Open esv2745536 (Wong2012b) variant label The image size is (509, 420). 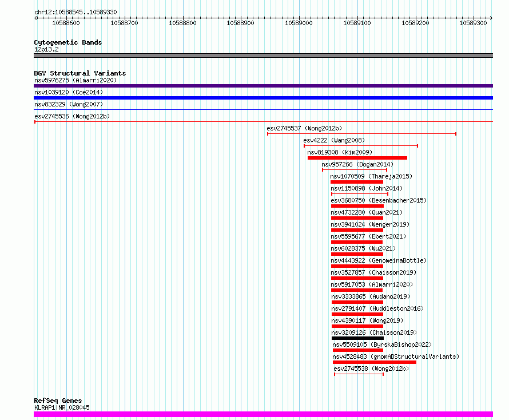[72, 116]
